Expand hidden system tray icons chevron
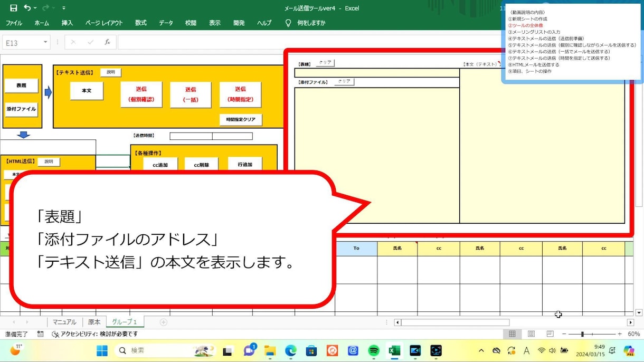This screenshot has height=362, width=644. coord(481,350)
